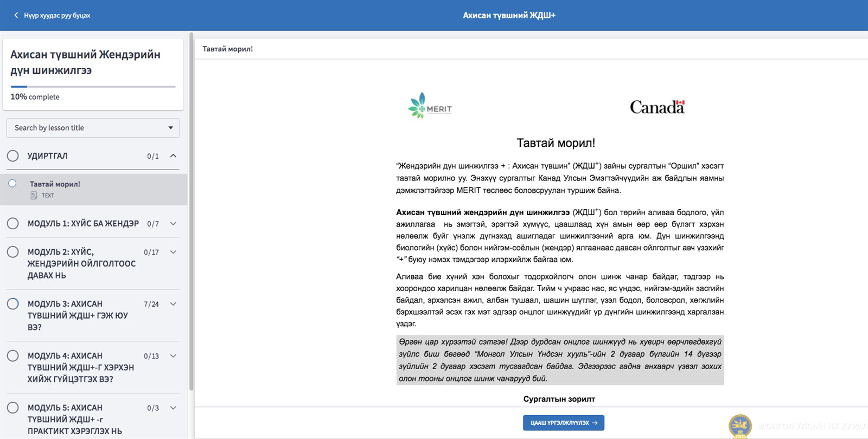Click the 0/7 count for МОДУЛЬ 1
This screenshot has height=439, width=868.
pos(153,223)
